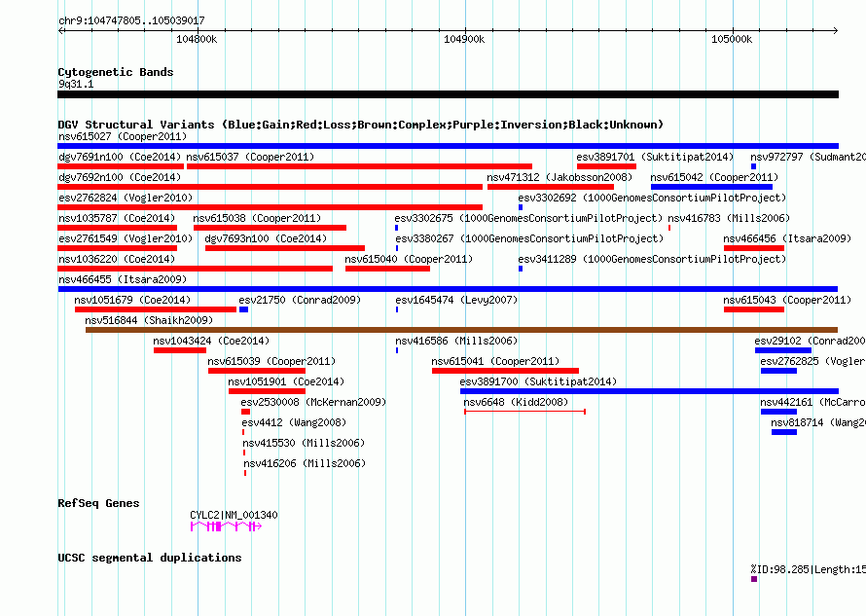Viewport: 866px width, 616px height.
Task: Select esv2530008 (McKernan2009) label
Action: point(313,402)
